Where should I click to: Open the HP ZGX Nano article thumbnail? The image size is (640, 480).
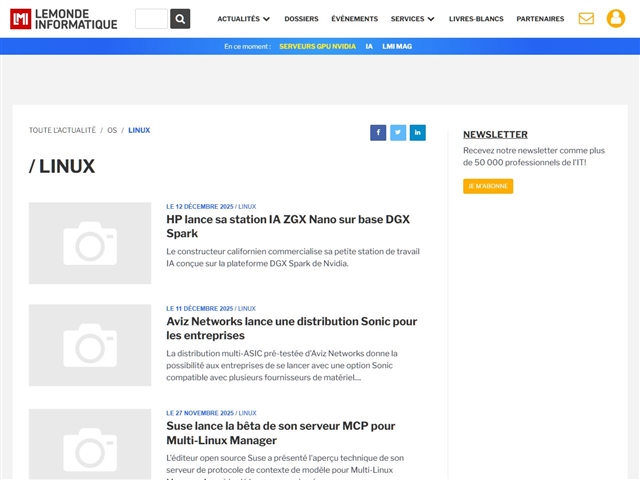click(90, 243)
